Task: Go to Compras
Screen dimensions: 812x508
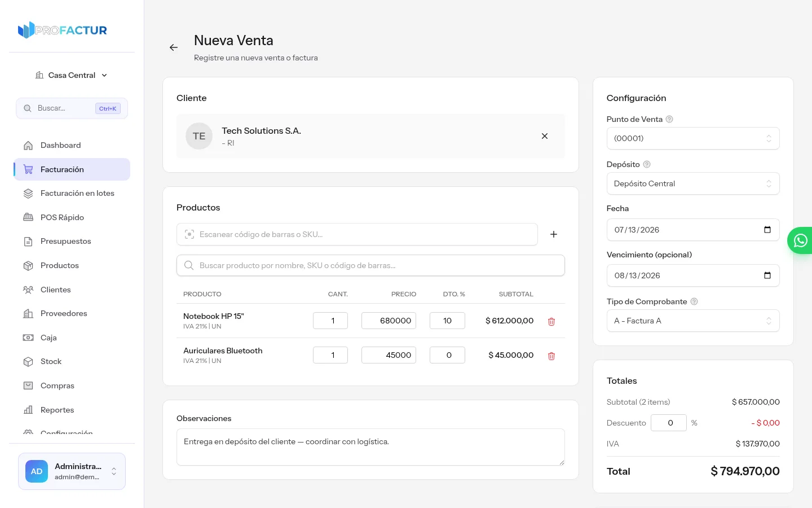Action: [72, 386]
